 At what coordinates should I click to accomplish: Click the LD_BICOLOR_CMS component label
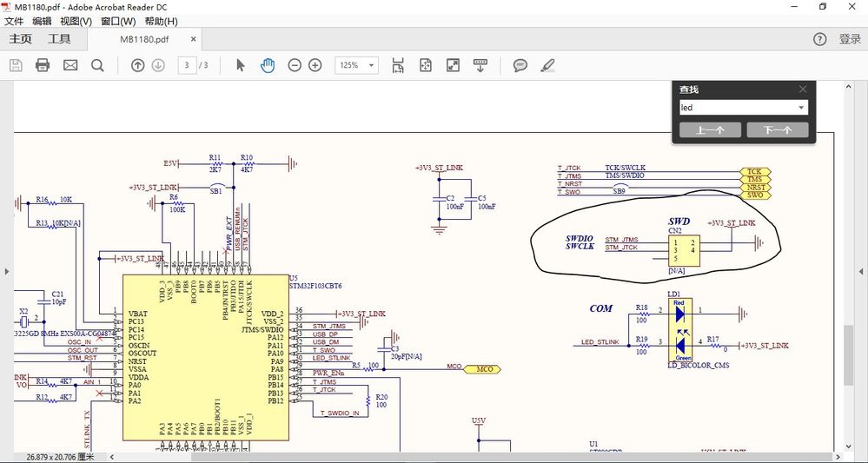coord(699,365)
